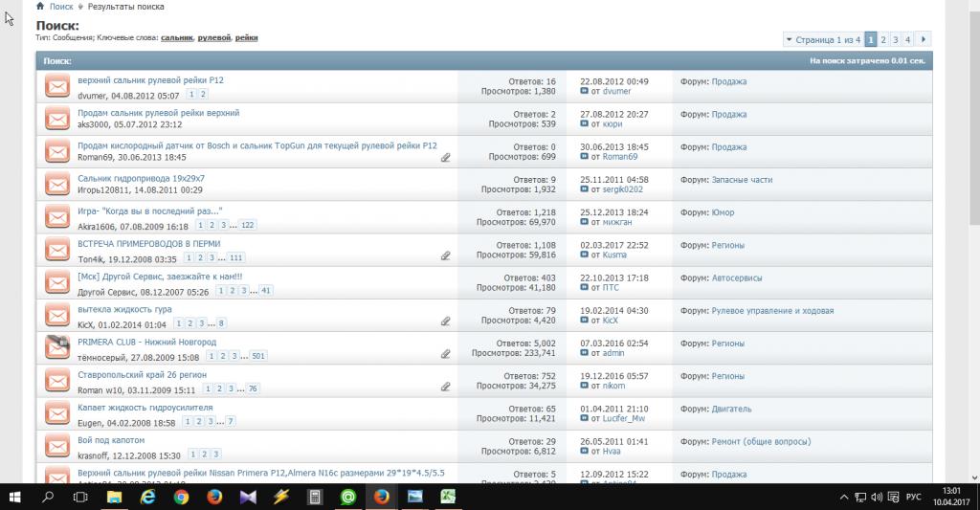This screenshot has width=980, height=510.
Task: Open the forum 'Юмор' link
Action: coord(724,212)
